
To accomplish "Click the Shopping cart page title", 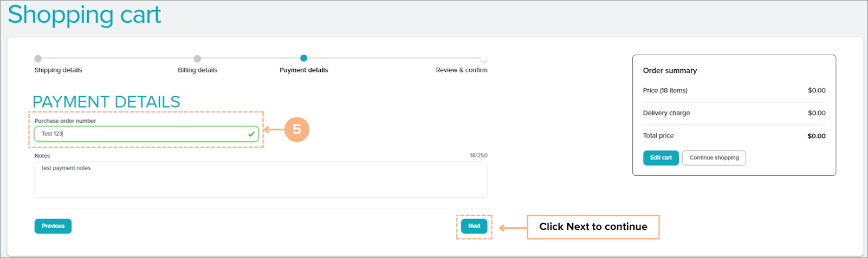I will click(x=85, y=15).
